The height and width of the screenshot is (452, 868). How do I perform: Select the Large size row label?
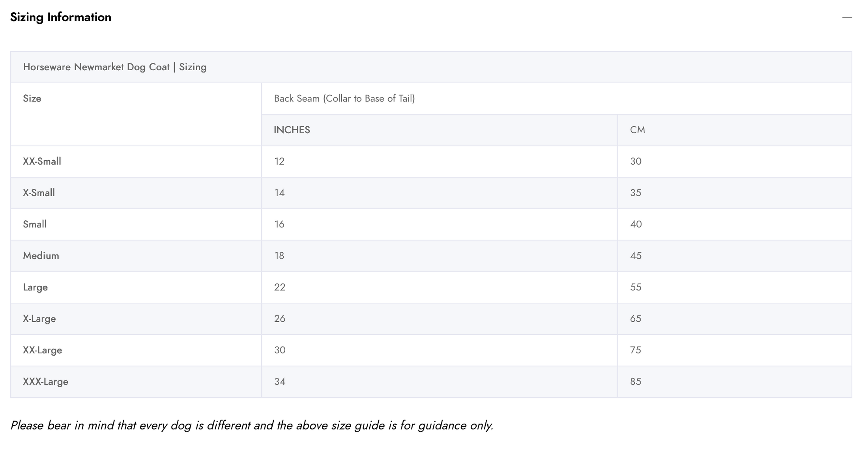pos(35,287)
